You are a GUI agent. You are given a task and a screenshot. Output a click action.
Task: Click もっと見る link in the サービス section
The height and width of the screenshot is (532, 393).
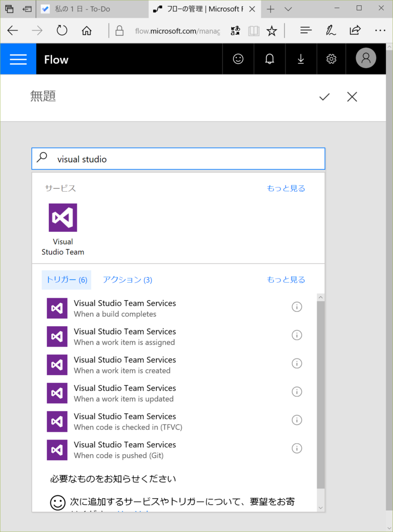pos(286,188)
